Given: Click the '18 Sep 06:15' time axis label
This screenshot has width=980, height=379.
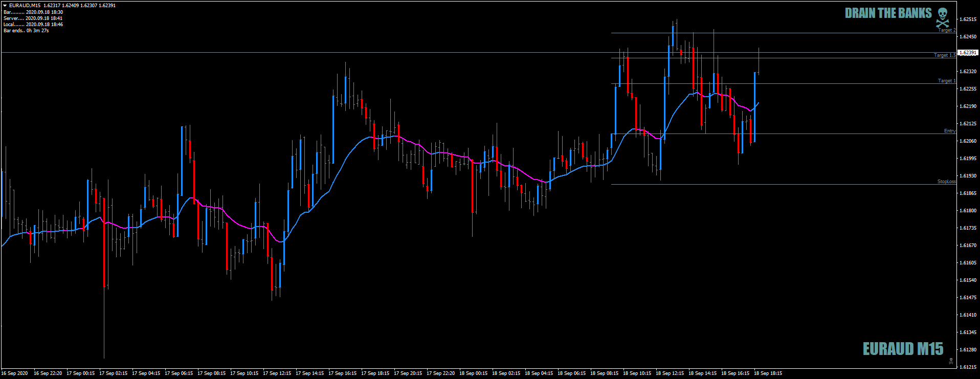Looking at the screenshot, I should click(x=572, y=373).
